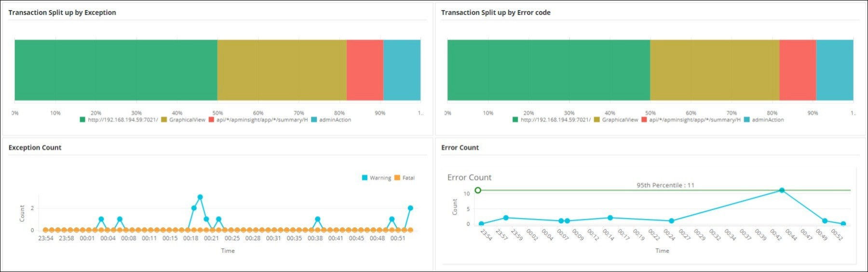868x272 pixels.
Task: Toggle Warning series legend in Exception Count
Action: [x=377, y=178]
